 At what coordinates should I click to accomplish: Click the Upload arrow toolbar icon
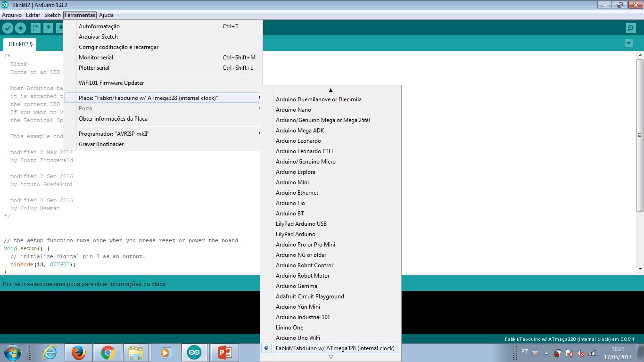[20, 28]
